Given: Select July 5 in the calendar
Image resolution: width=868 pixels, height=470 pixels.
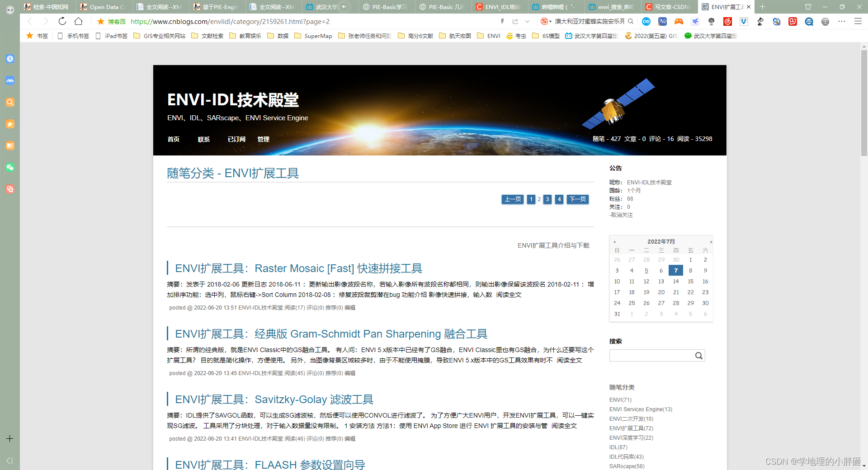Looking at the screenshot, I should 646,271.
